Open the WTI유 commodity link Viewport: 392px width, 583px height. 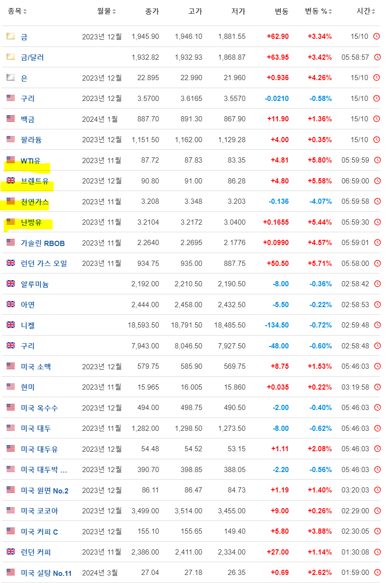(x=31, y=161)
